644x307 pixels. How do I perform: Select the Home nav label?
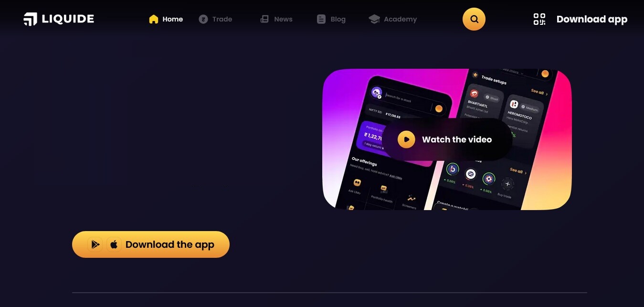point(173,19)
